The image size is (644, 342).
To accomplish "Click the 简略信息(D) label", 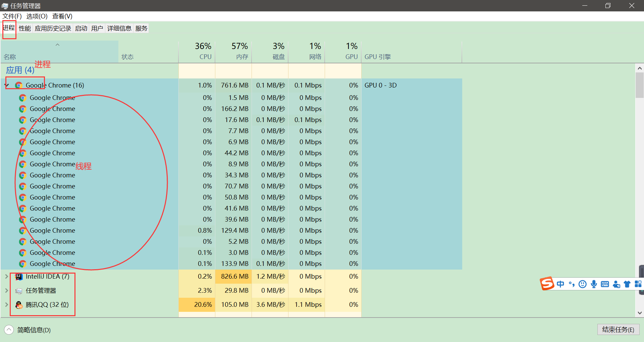I will (x=34, y=330).
